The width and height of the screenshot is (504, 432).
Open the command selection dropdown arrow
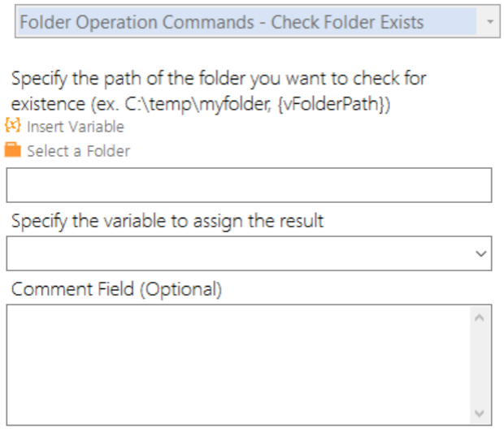tap(489, 22)
